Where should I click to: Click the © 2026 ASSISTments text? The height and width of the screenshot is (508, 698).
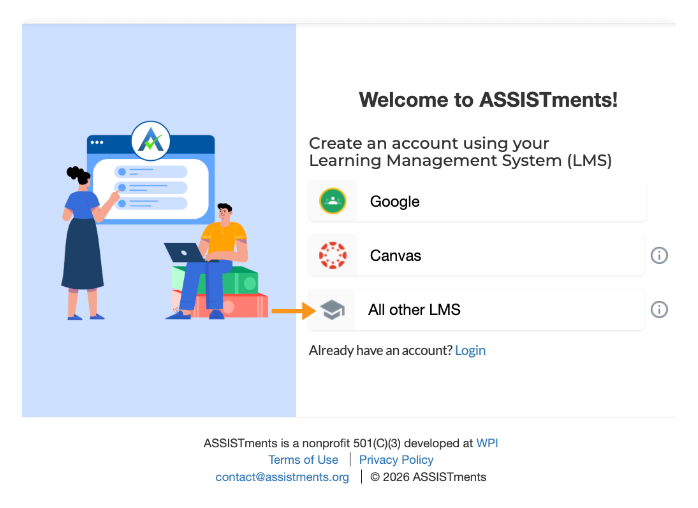[x=428, y=477]
